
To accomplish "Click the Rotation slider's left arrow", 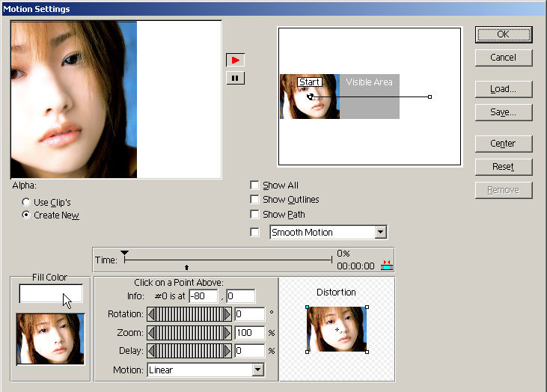I will click(x=151, y=314).
